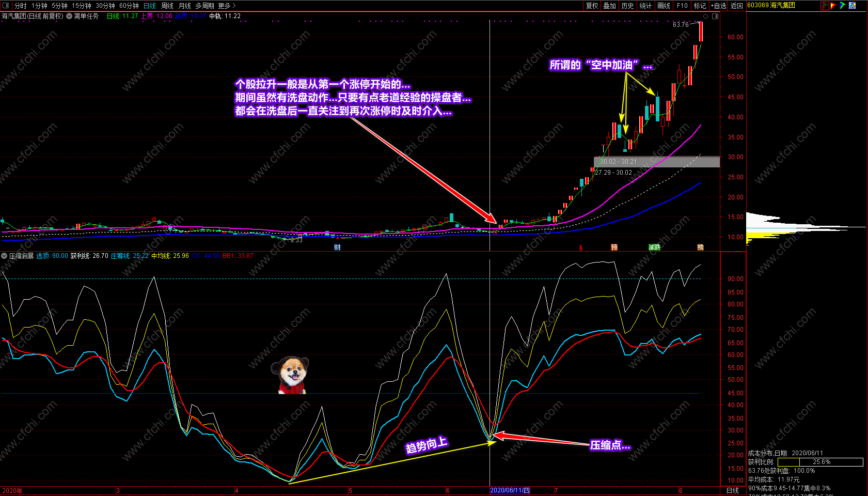Image resolution: width=868 pixels, height=496 pixels.
Task: Click the diamond marker icon above the chart
Action: [706, 16]
